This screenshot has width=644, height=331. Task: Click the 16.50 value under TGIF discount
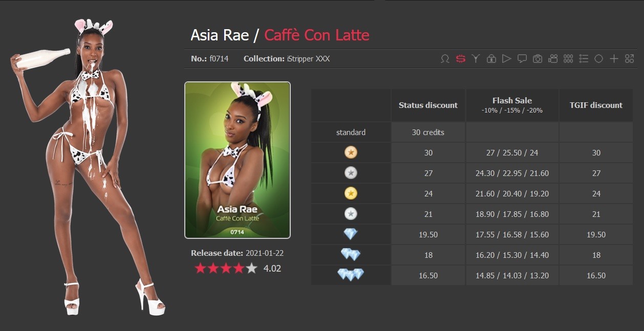point(596,275)
